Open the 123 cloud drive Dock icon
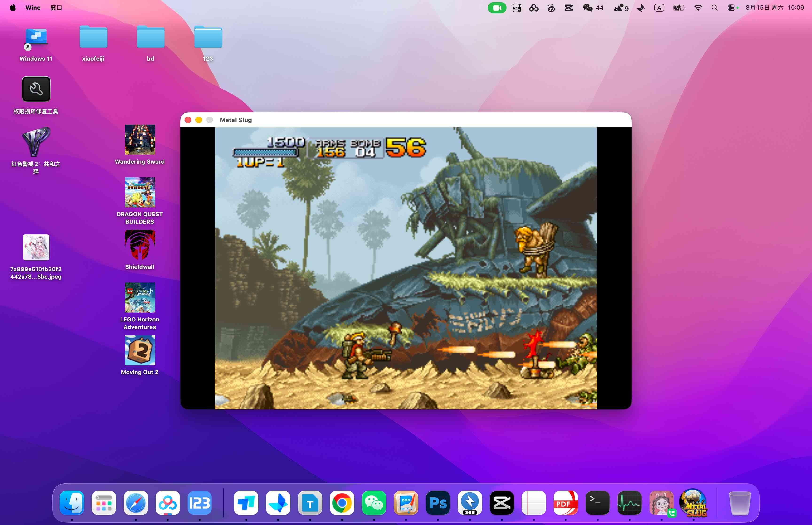 pos(200,503)
